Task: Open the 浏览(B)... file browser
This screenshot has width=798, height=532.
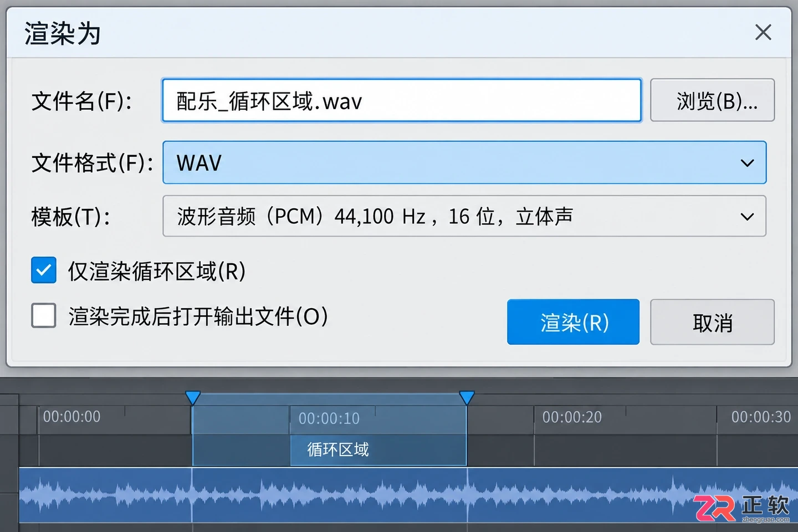Action: pos(712,100)
